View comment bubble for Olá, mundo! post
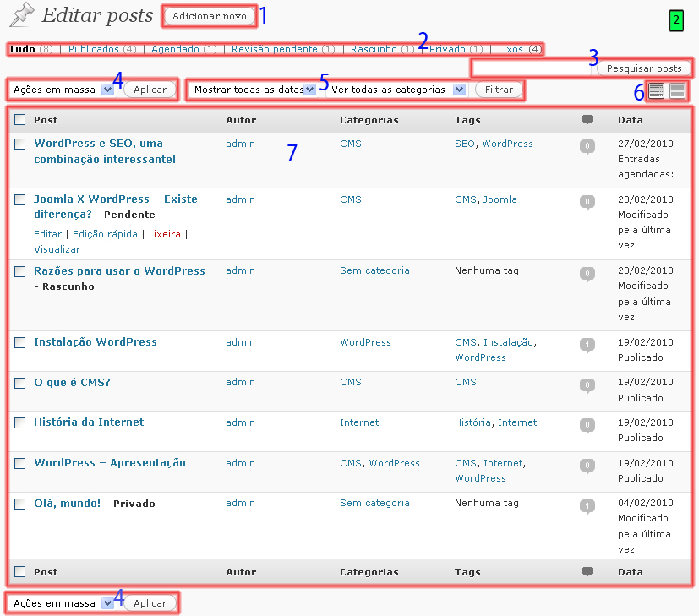Screen dimensions: 699x616 pyautogui.click(x=587, y=506)
